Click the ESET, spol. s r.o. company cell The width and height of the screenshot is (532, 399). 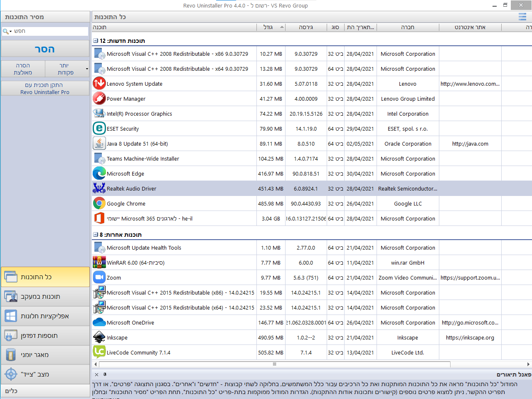tap(408, 129)
